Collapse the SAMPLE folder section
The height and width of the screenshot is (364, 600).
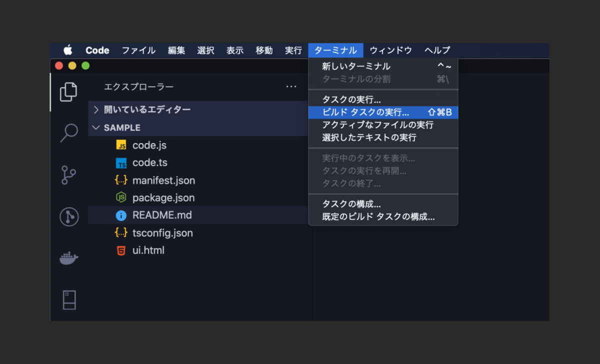[x=198, y=127]
